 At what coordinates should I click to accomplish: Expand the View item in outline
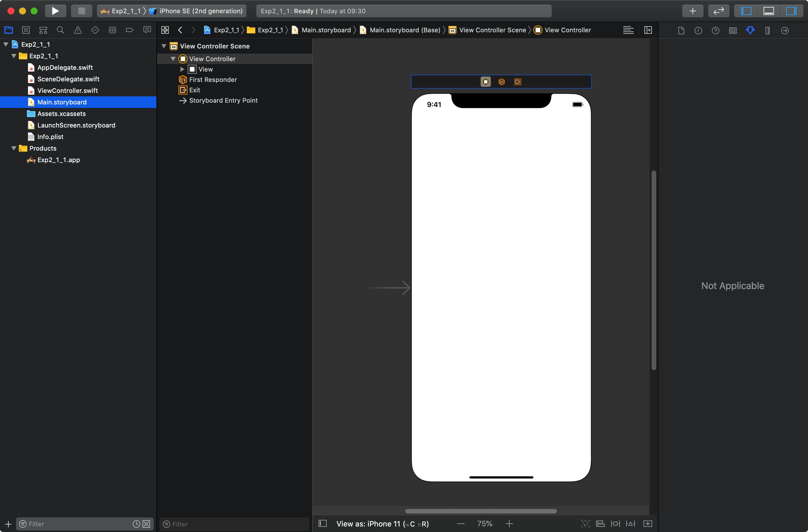coord(182,69)
